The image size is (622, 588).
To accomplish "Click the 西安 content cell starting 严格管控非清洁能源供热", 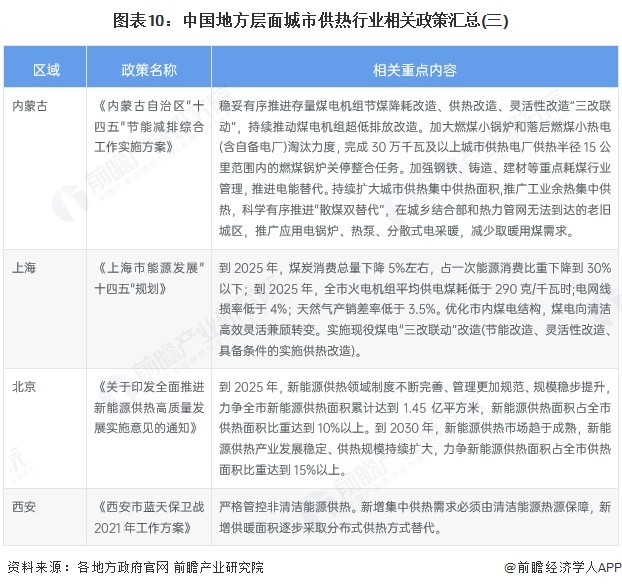I will point(415,517).
